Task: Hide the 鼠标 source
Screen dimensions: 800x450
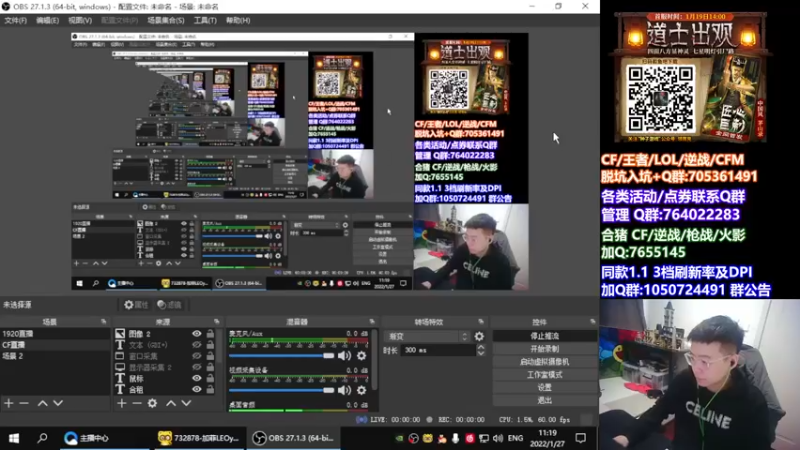Action: [x=196, y=379]
